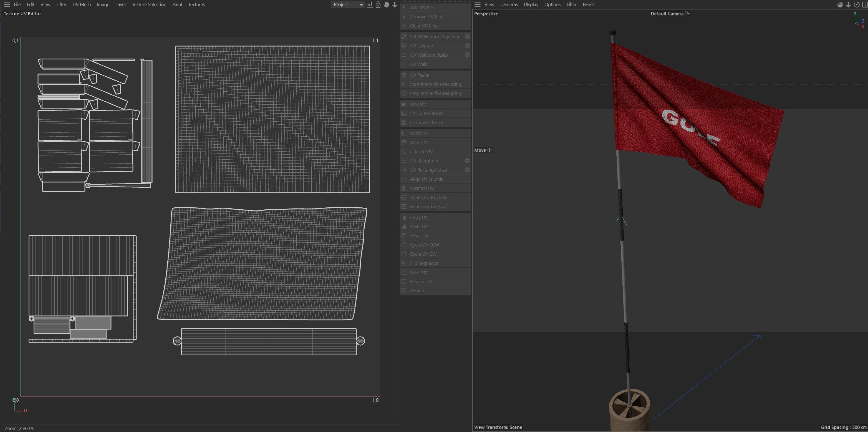Click the Fit UV to Canvas command
The image size is (868, 432).
coord(426,113)
